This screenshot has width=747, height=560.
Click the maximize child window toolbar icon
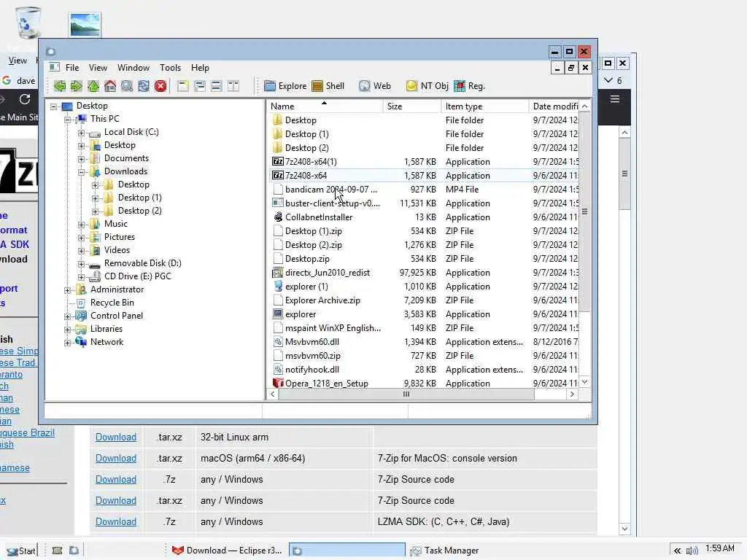pos(183,86)
